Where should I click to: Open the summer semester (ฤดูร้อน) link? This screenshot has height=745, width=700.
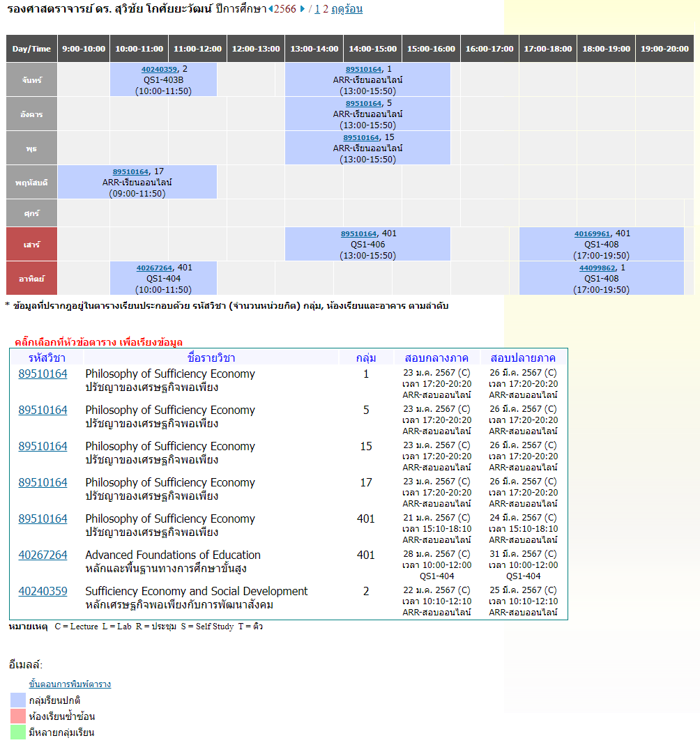click(347, 9)
